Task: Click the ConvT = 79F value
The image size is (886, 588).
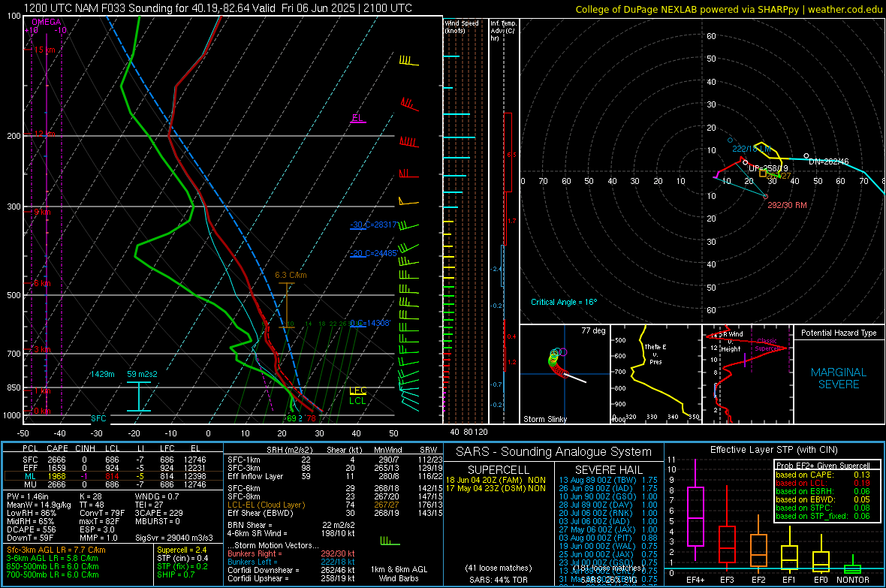Action: click(102, 514)
